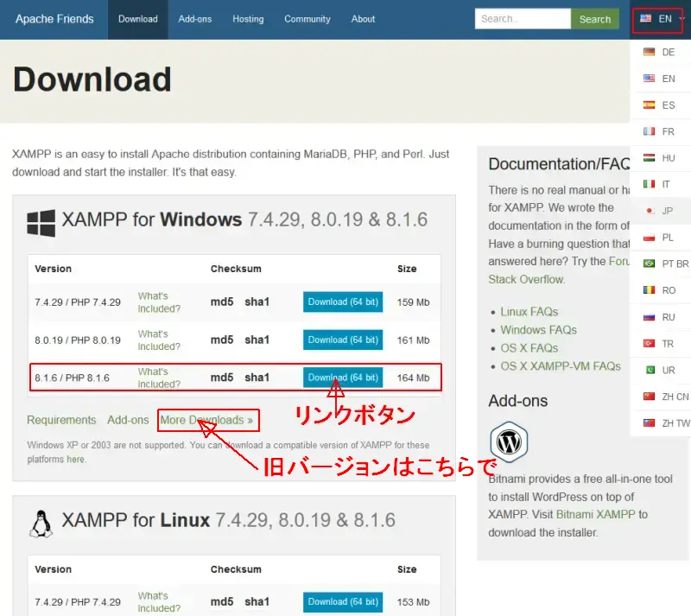The width and height of the screenshot is (691, 616).
Task: Select the HU Hungarian flag icon
Action: pos(649,158)
